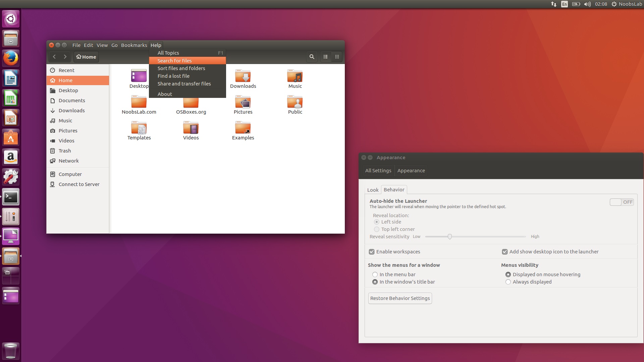Image resolution: width=644 pixels, height=362 pixels.
Task: Toggle the Auto-hide the Launcher switch
Action: (622, 202)
